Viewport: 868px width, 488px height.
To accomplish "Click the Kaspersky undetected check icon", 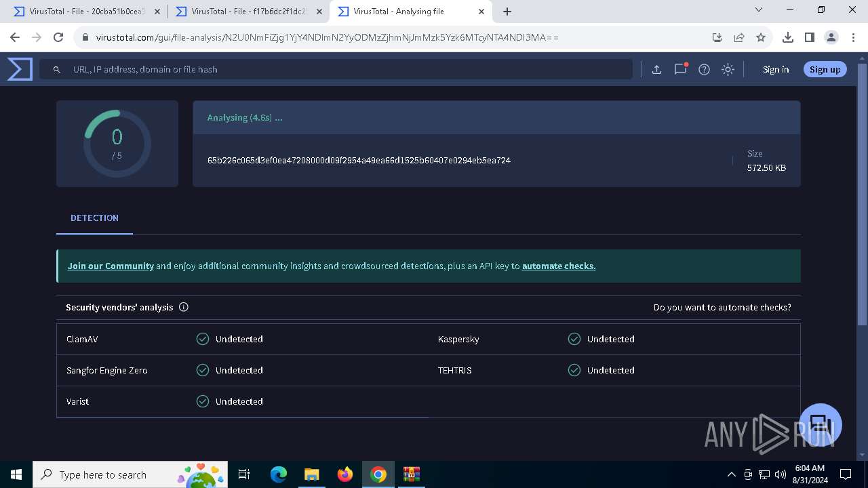I will pos(574,339).
